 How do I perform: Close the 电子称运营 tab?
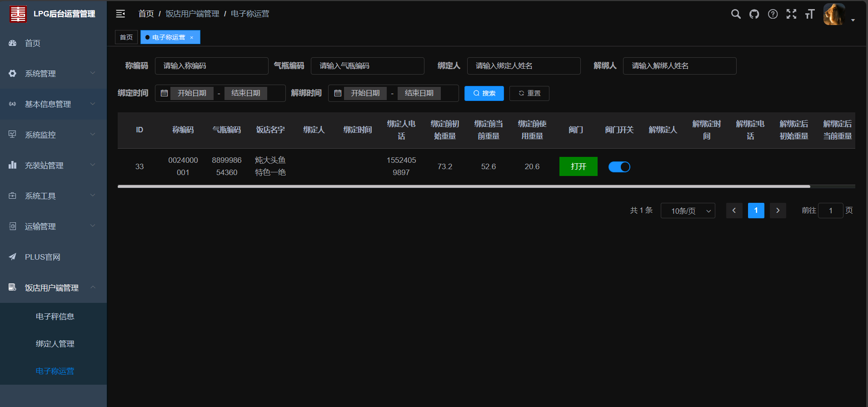(x=192, y=37)
